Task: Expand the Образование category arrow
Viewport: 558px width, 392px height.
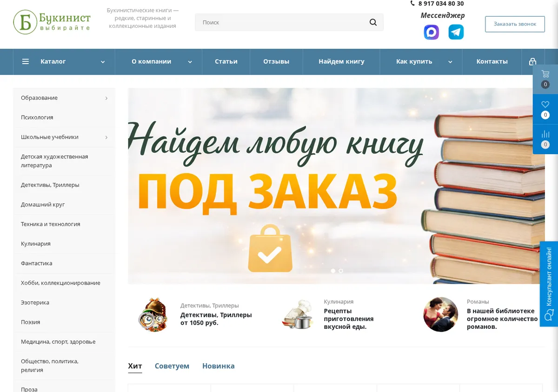Action: pyautogui.click(x=106, y=98)
